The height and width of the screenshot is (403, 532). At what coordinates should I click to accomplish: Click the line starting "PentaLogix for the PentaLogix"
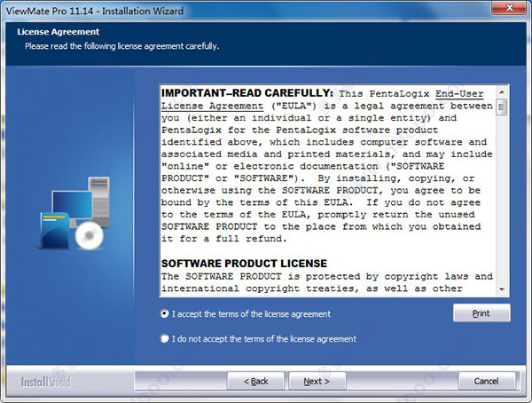pyautogui.click(x=300, y=130)
